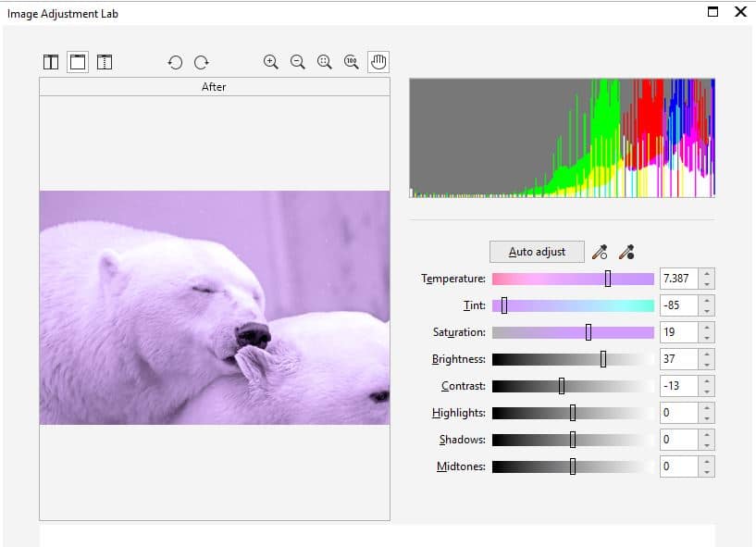This screenshot has height=547, width=756.
Task: Click the Tint value field -85
Action: coord(679,305)
